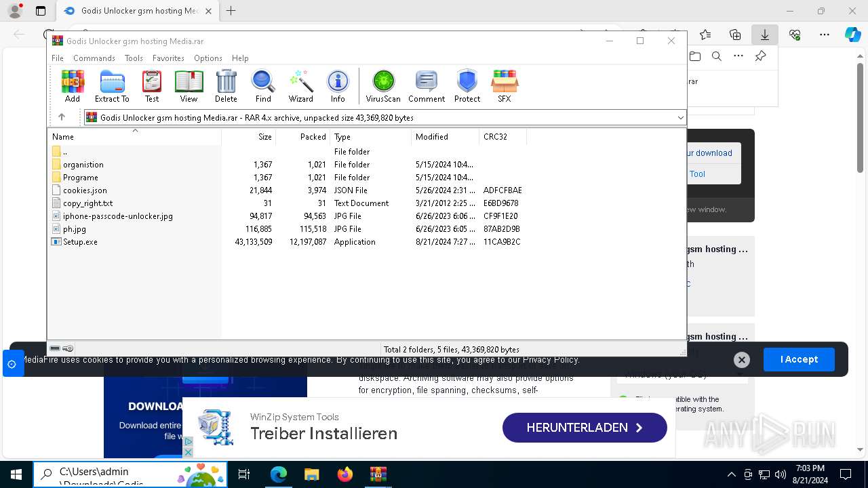Open the Tools menu

coord(134,58)
